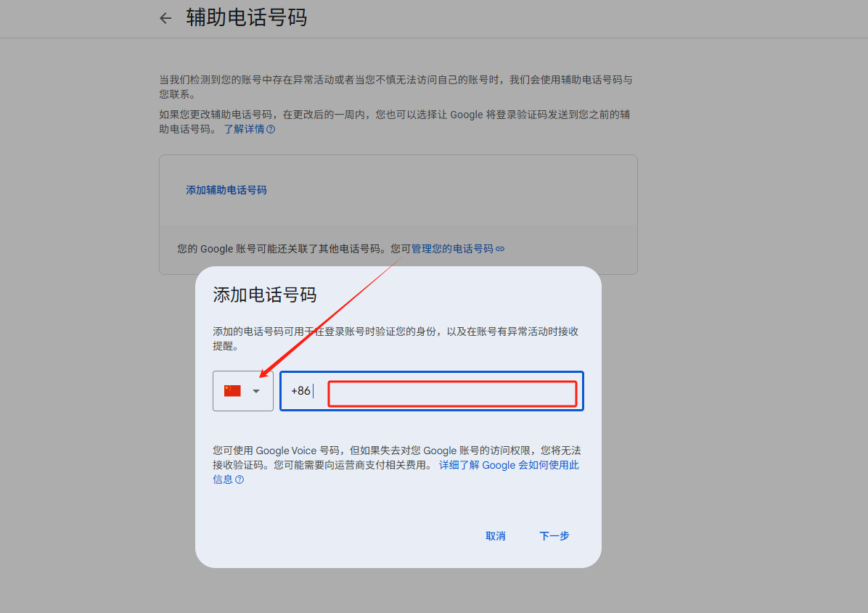The image size is (868, 613).
Task: Open the country code dropdown arrow
Action: point(256,392)
